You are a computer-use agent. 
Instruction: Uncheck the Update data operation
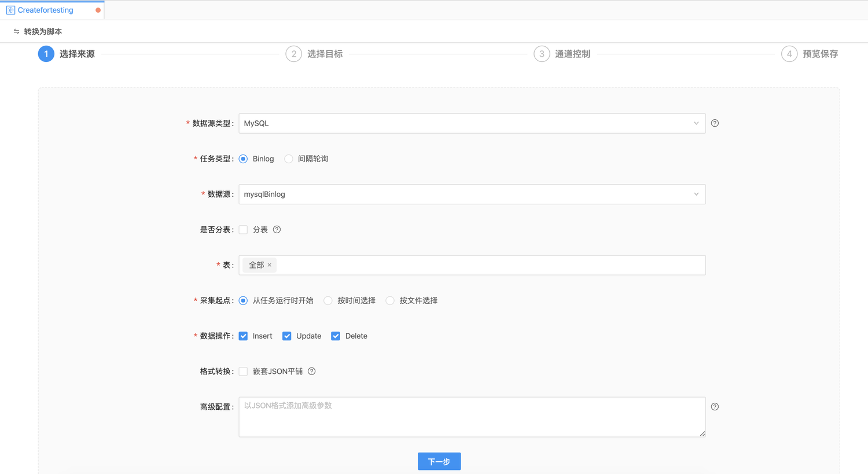[x=287, y=336]
